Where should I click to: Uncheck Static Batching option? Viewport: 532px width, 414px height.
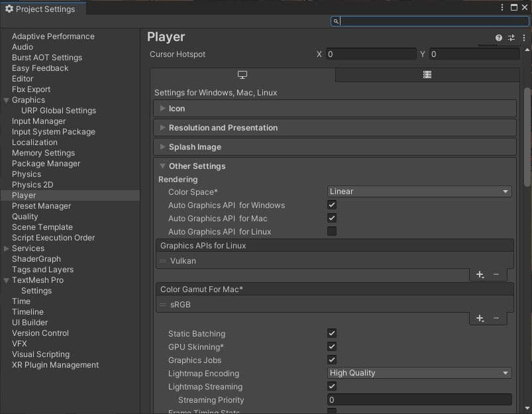point(332,333)
